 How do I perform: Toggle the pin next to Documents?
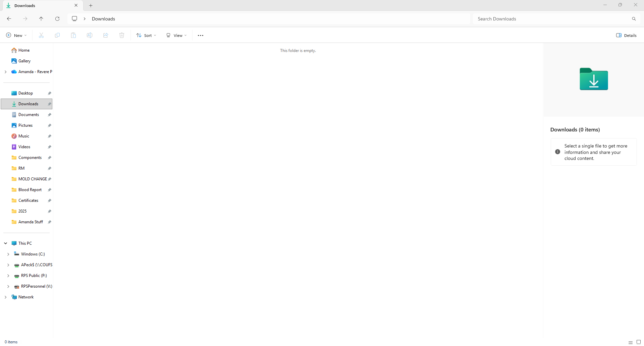coord(50,115)
